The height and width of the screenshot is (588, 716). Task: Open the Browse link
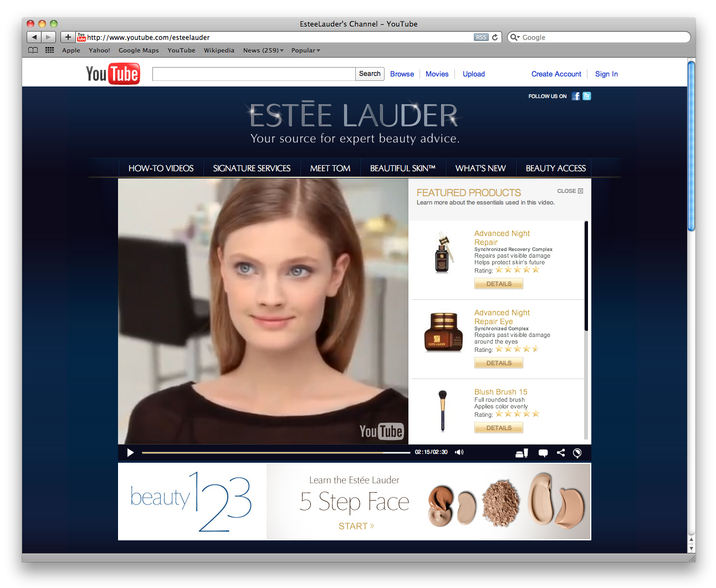(402, 74)
